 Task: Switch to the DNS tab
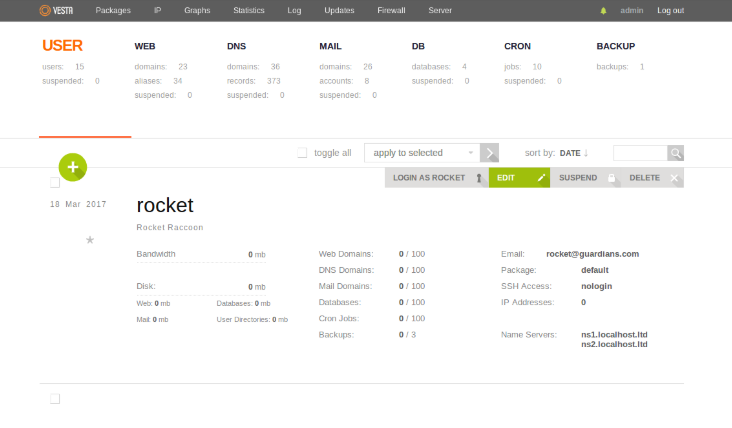(x=236, y=46)
